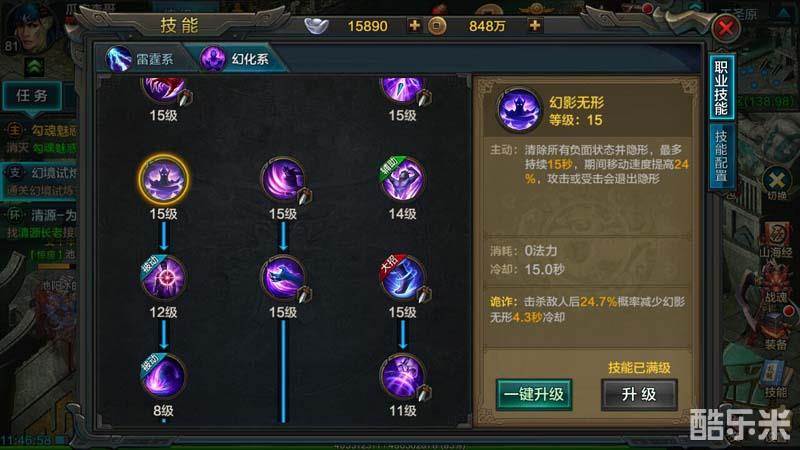Image resolution: width=800 pixels, height=450 pixels.
Task: Click the 一键升级 button
Action: point(534,394)
